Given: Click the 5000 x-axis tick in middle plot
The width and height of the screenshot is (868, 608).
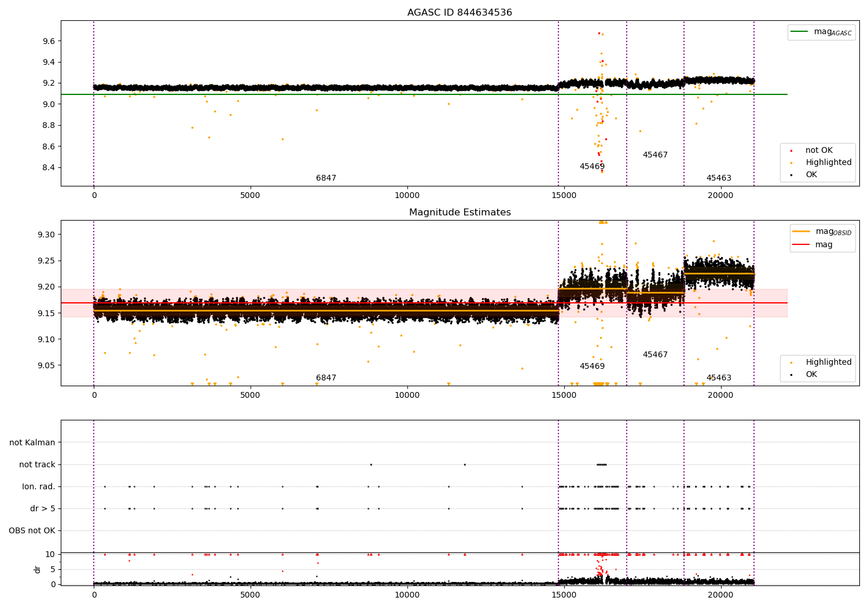Looking at the screenshot, I should click(251, 395).
